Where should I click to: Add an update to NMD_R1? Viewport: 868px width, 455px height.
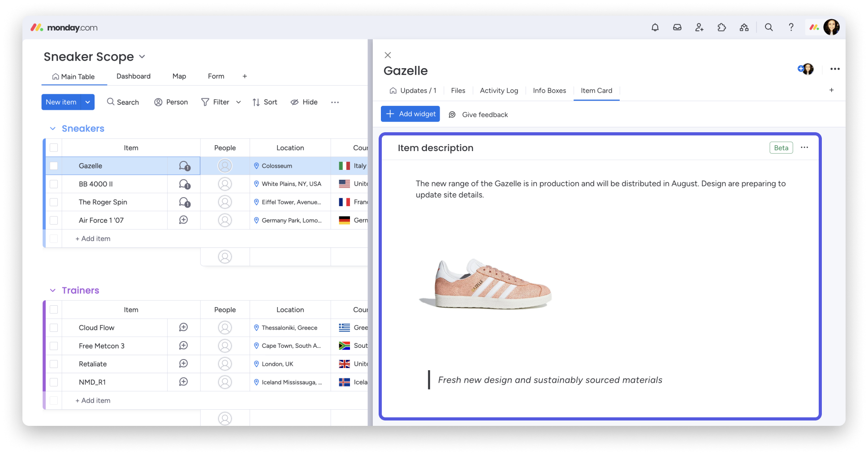(183, 382)
